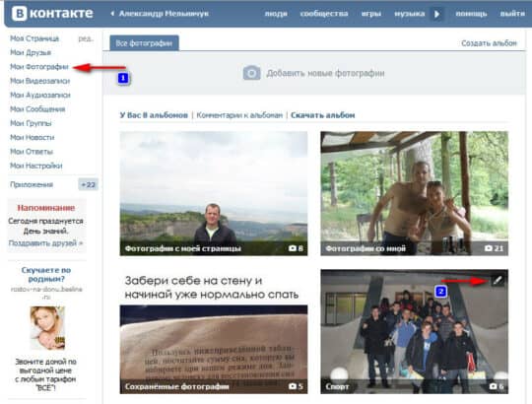Click the сообщества link in top bar
The width and height of the screenshot is (532, 404).
click(324, 14)
